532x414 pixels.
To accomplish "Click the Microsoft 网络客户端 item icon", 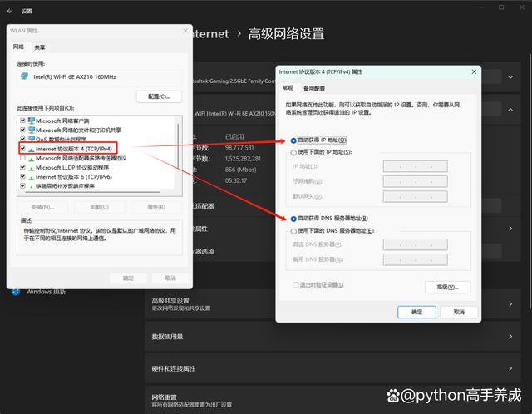I will pyautogui.click(x=32, y=121).
